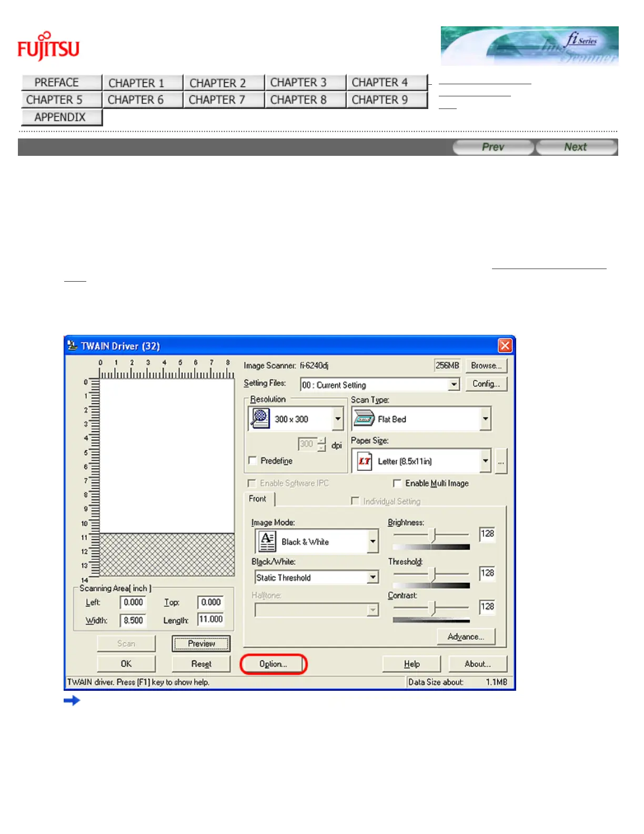Open the PREFACE section
Screen dimensions: 644x834
[x=62, y=83]
